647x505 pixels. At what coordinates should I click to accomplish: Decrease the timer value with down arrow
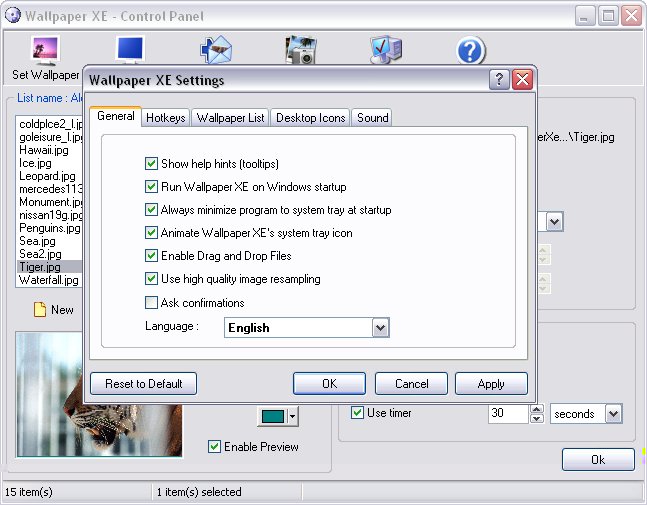[536, 418]
